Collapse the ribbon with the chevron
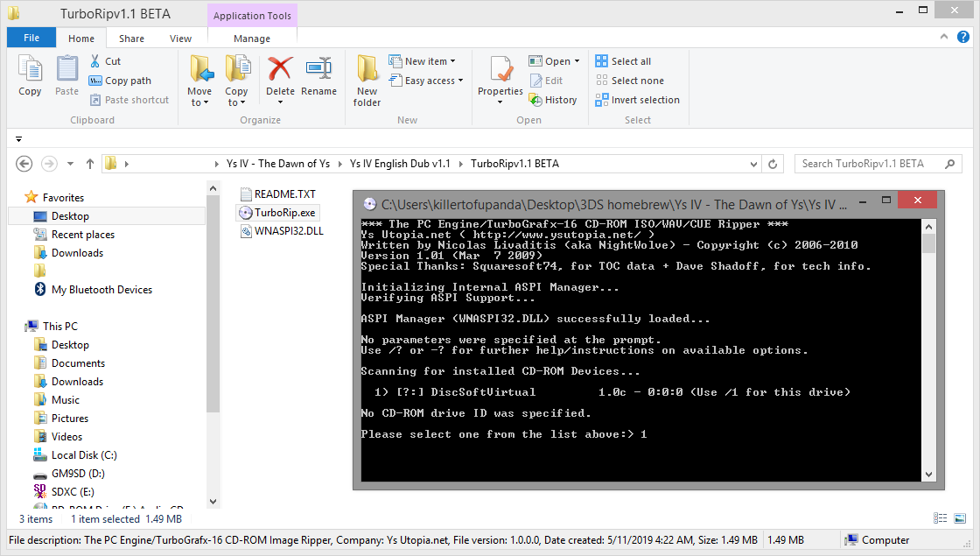The width and height of the screenshot is (980, 556). click(944, 37)
